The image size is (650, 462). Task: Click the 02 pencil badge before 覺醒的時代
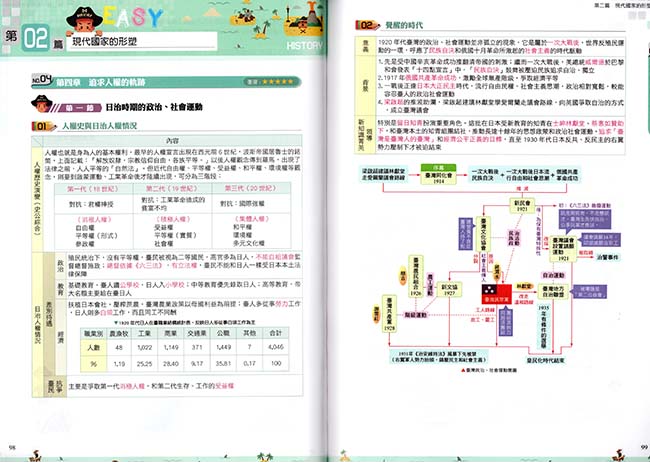367,25
